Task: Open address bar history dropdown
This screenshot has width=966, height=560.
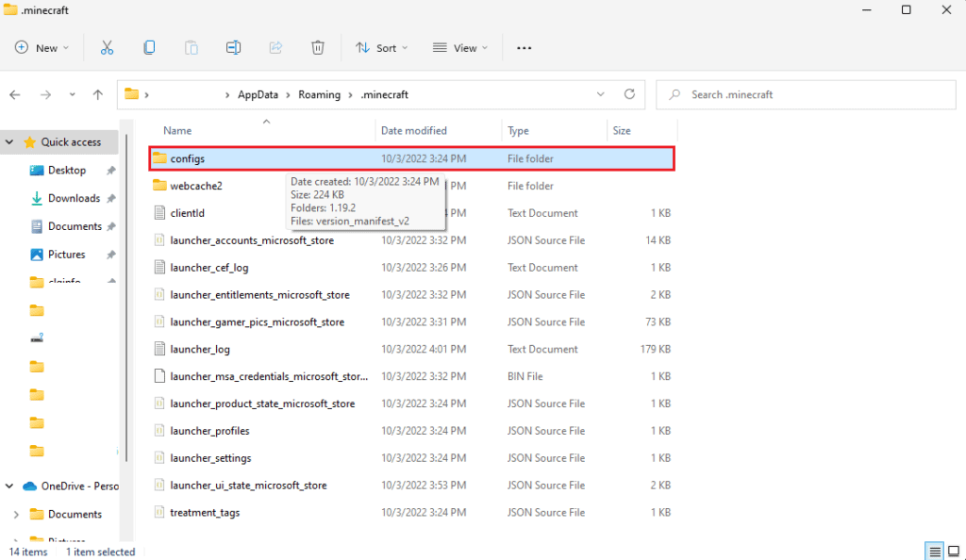Action: (600, 94)
